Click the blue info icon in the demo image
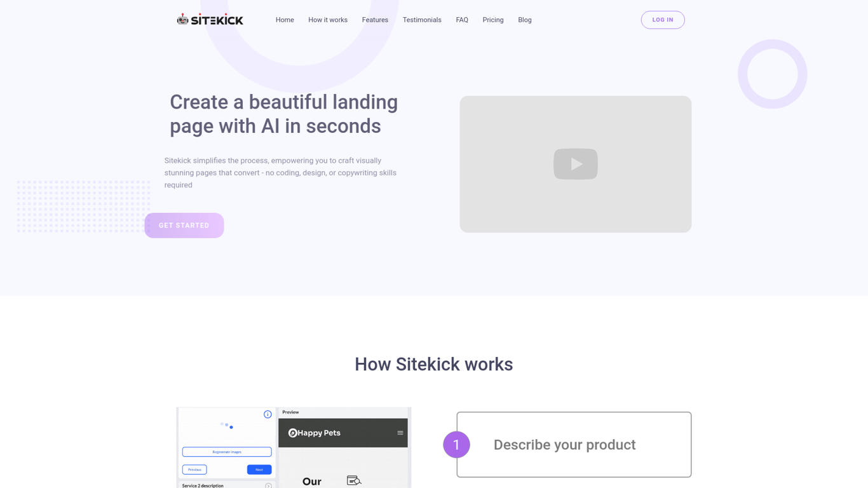 268,414
